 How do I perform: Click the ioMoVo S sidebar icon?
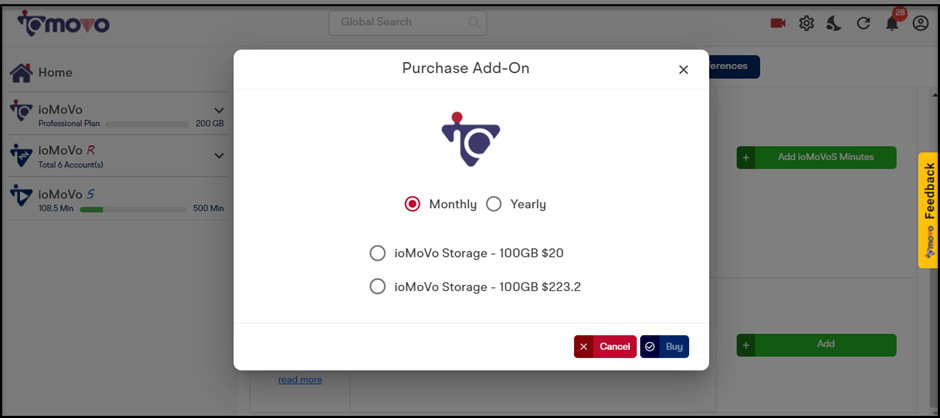tap(22, 195)
